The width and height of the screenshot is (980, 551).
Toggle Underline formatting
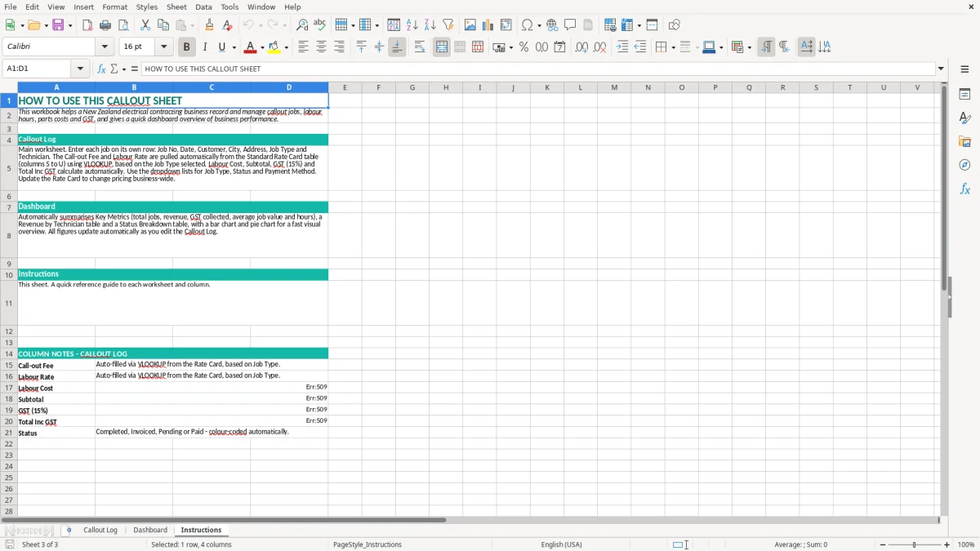click(x=222, y=47)
